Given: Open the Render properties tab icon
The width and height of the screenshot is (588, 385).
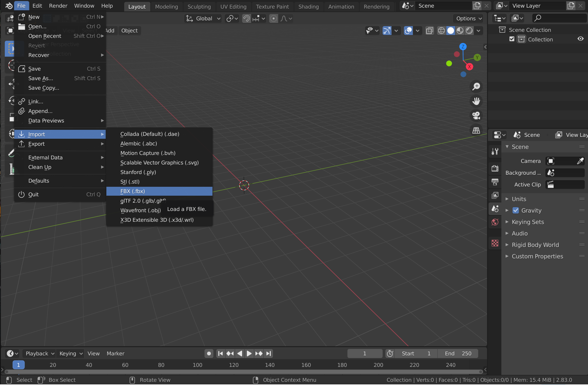Looking at the screenshot, I should pos(495,168).
